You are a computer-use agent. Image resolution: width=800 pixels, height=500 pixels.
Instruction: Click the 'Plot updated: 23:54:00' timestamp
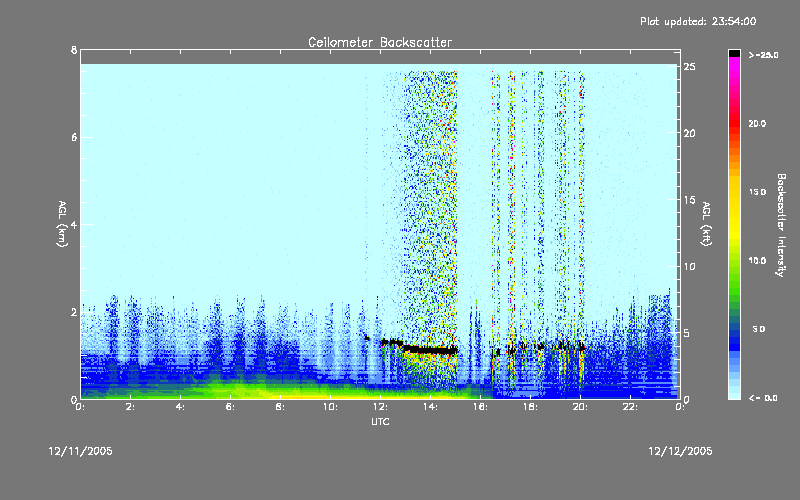[698, 21]
